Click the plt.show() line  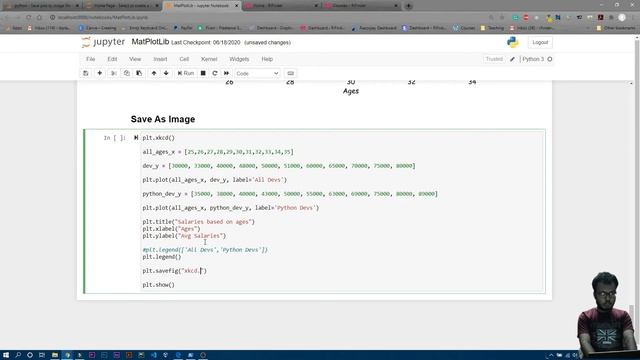coord(158,284)
